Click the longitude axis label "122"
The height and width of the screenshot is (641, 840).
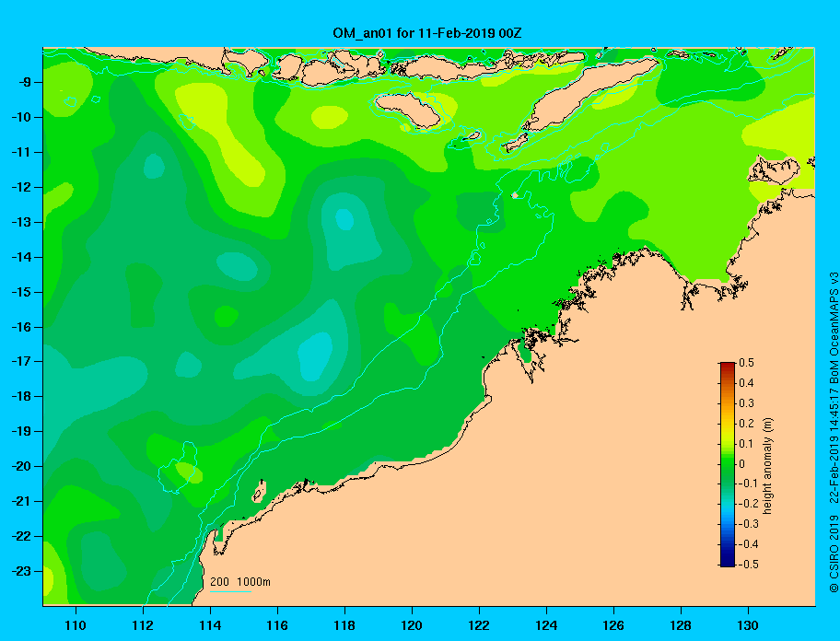coord(479,625)
